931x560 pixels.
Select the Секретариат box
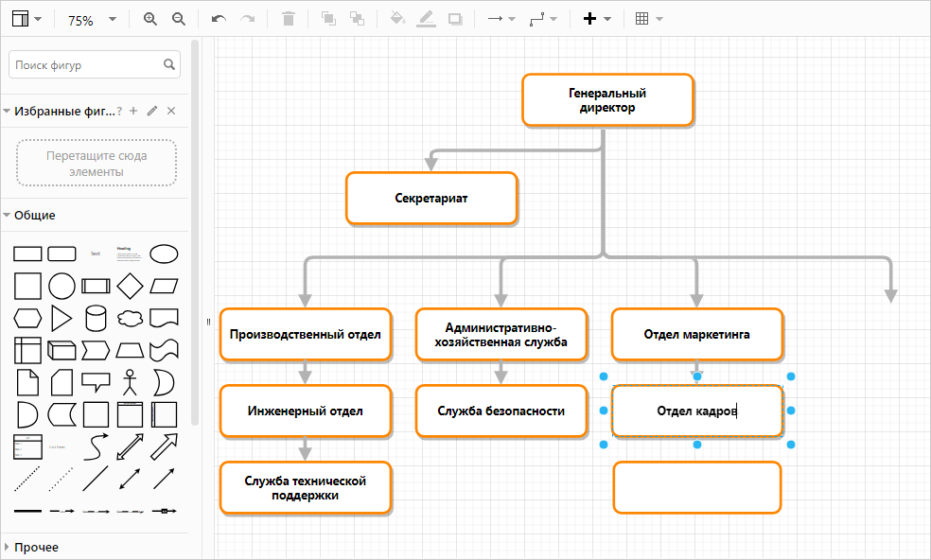pos(431,199)
